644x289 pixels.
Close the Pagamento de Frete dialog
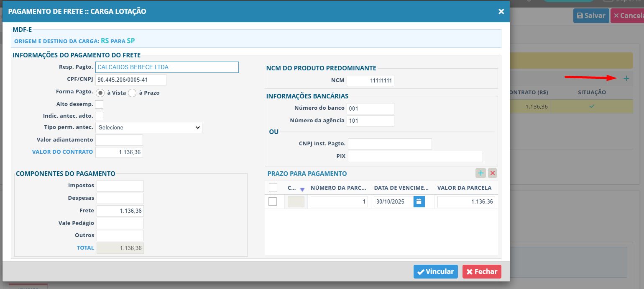501,12
